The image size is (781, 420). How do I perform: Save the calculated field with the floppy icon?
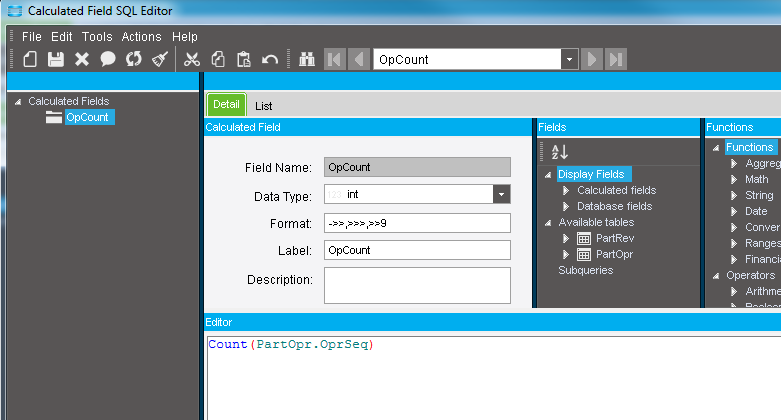pyautogui.click(x=56, y=59)
